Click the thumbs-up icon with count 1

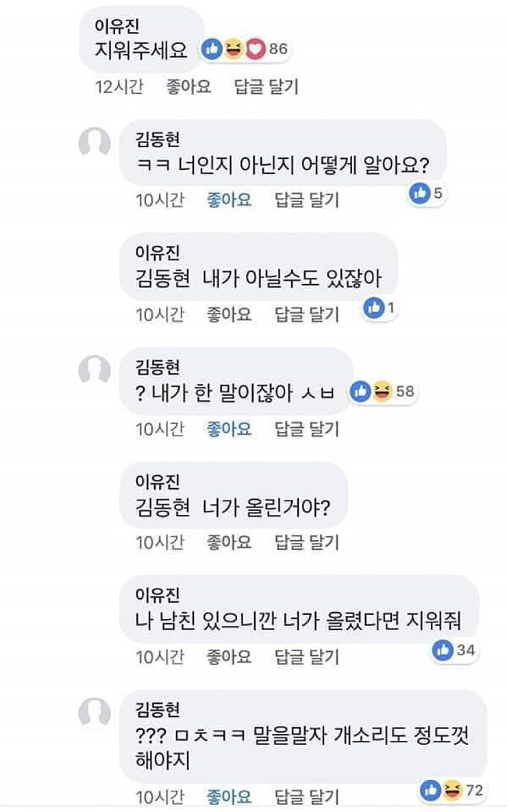click(374, 308)
